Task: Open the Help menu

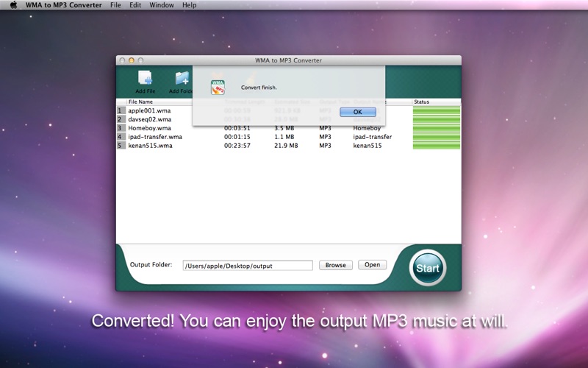Action: [x=190, y=5]
